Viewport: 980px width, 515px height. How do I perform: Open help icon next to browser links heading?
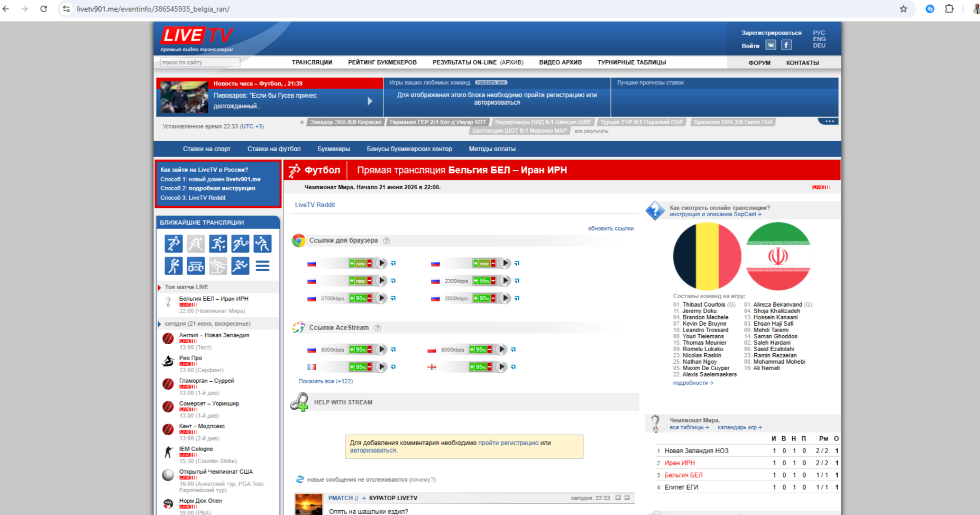click(x=387, y=241)
